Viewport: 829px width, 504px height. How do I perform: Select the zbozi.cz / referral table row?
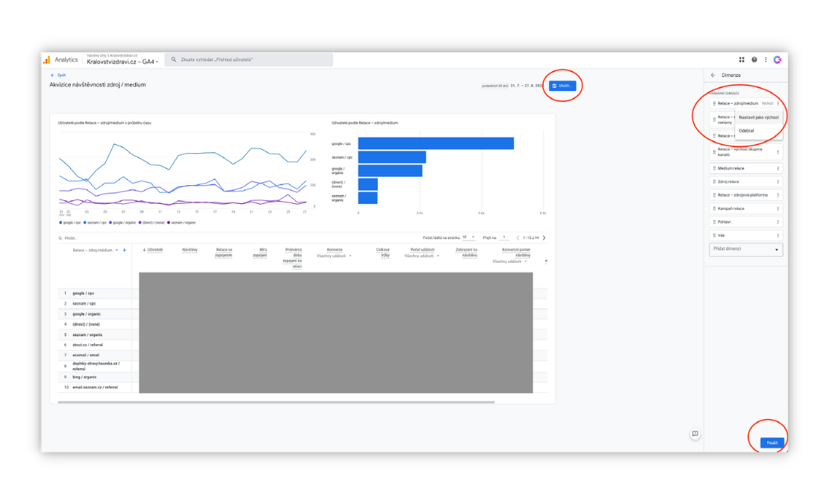point(87,345)
